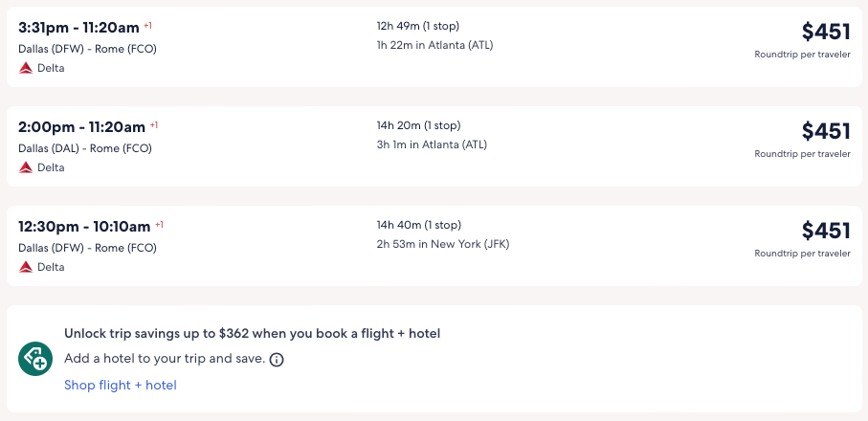This screenshot has height=421, width=868.
Task: Click the Delta logo on the 12:30pm flight
Action: (x=26, y=267)
